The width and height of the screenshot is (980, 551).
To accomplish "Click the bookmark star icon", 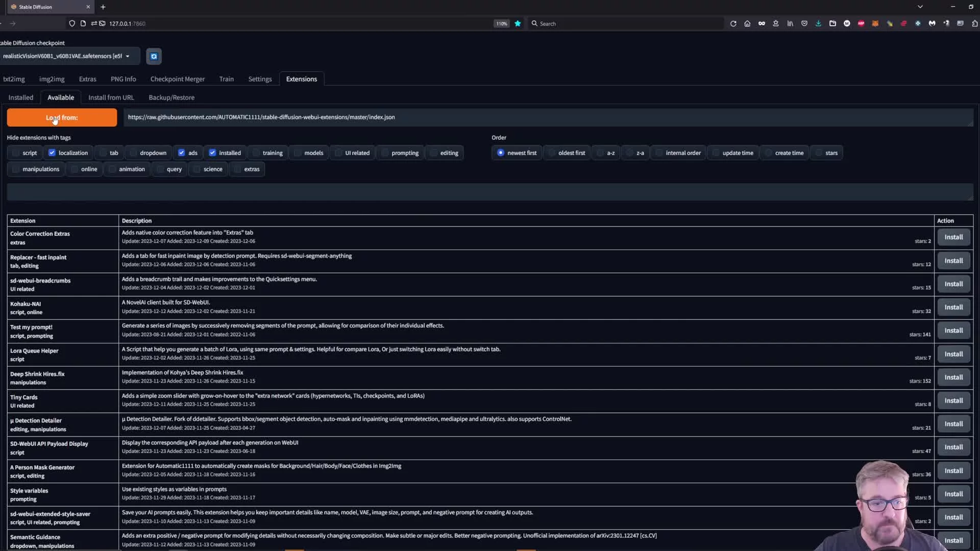I will click(518, 23).
